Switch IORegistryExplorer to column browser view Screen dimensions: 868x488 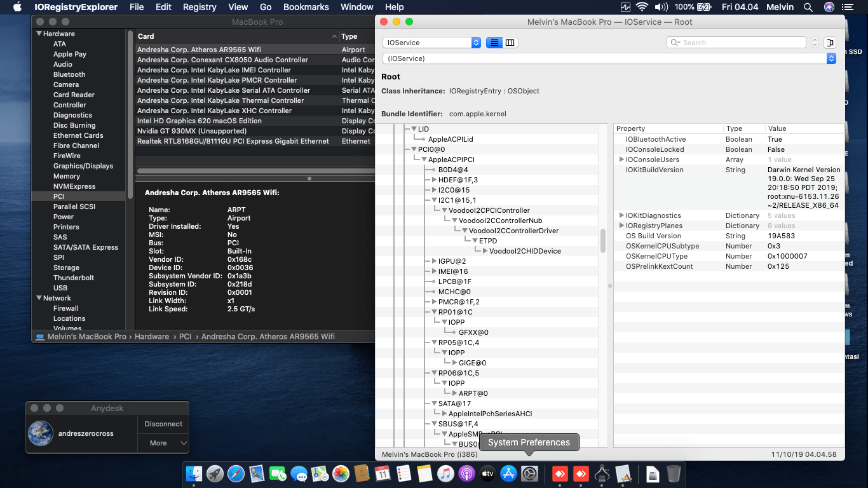tap(510, 43)
